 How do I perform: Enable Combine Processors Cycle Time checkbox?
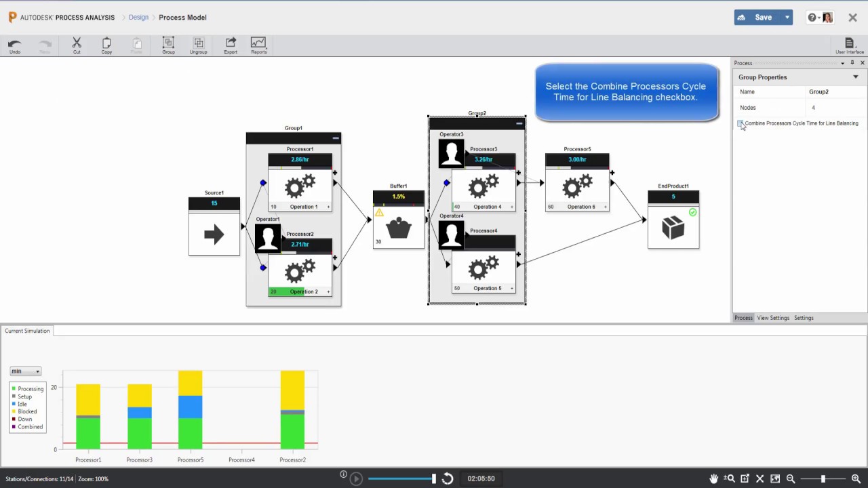tap(741, 123)
